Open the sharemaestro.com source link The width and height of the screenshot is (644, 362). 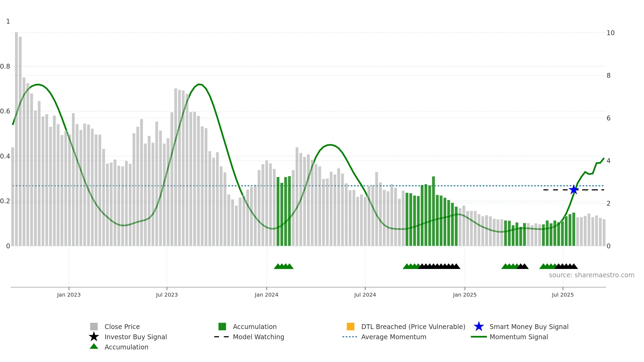592,275
